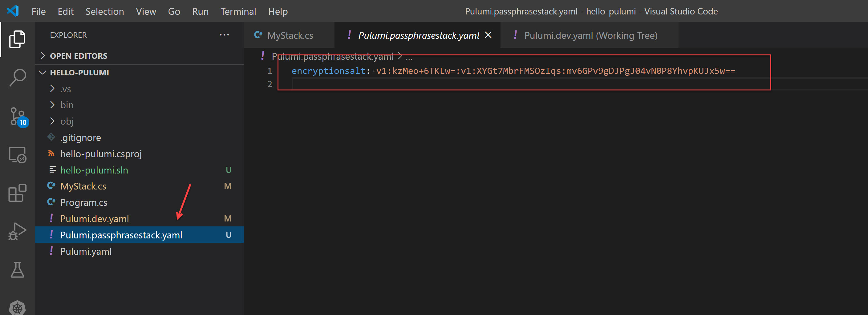Image resolution: width=868 pixels, height=315 pixels.
Task: Click line number 1 in gutter
Action: point(270,71)
